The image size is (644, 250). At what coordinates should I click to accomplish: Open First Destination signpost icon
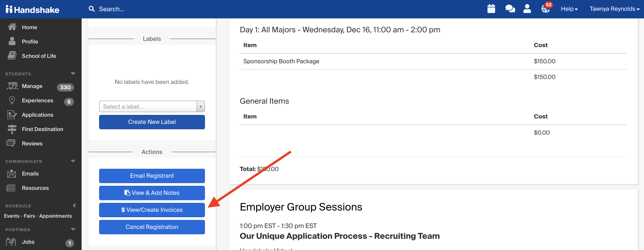click(x=12, y=129)
